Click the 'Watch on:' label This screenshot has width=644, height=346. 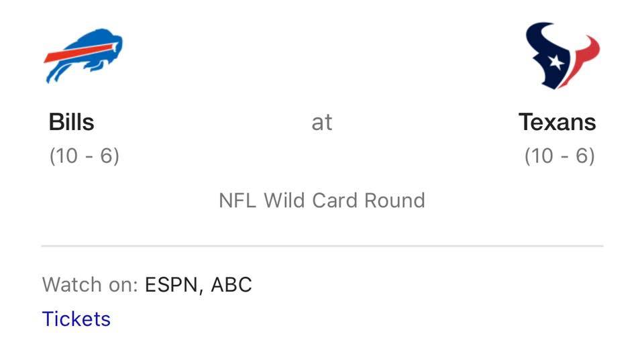90,284
